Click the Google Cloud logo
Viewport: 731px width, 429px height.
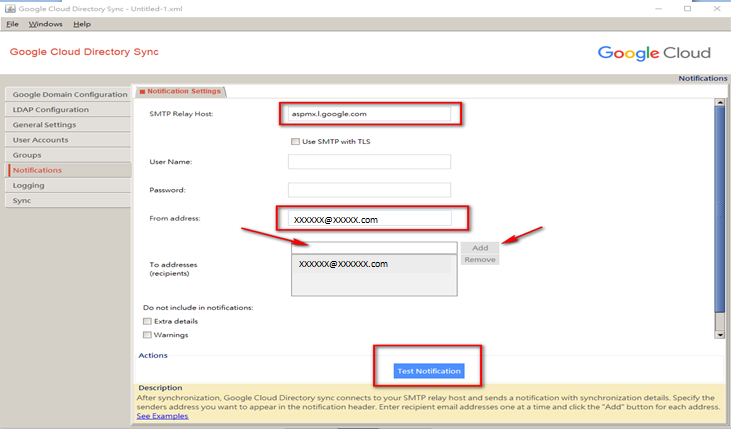[x=654, y=53]
